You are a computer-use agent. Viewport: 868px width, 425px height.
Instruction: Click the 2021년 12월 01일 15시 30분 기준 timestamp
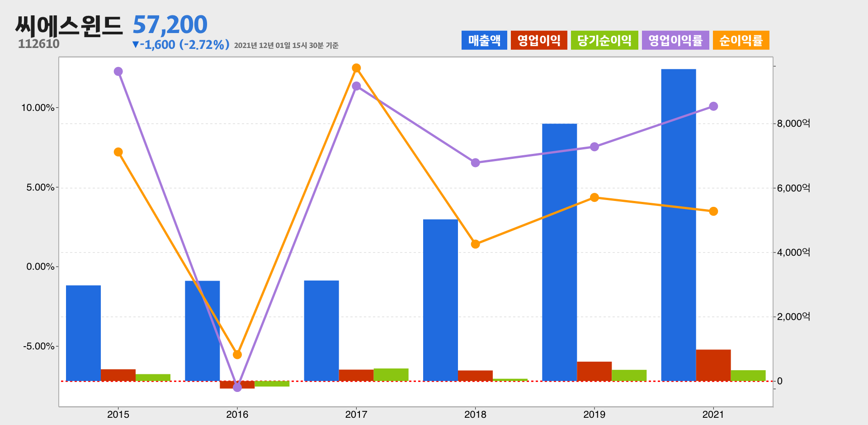coord(286,45)
